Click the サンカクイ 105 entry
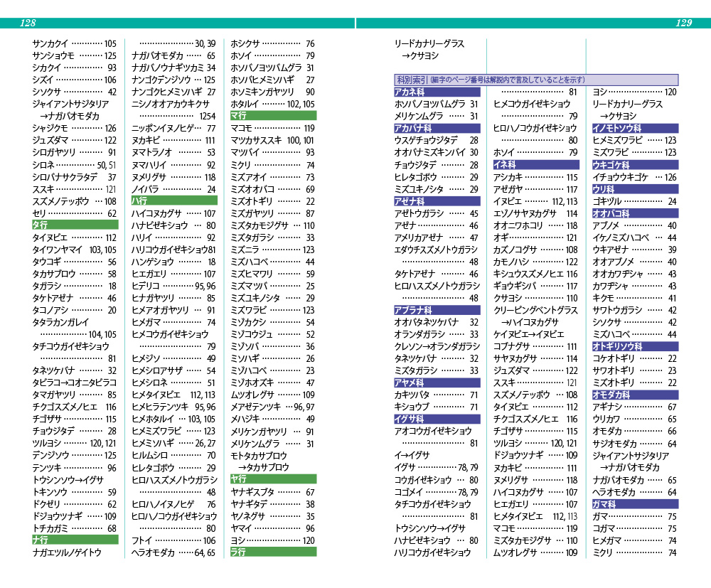The width and height of the screenshot is (711, 588). pyautogui.click(x=75, y=43)
